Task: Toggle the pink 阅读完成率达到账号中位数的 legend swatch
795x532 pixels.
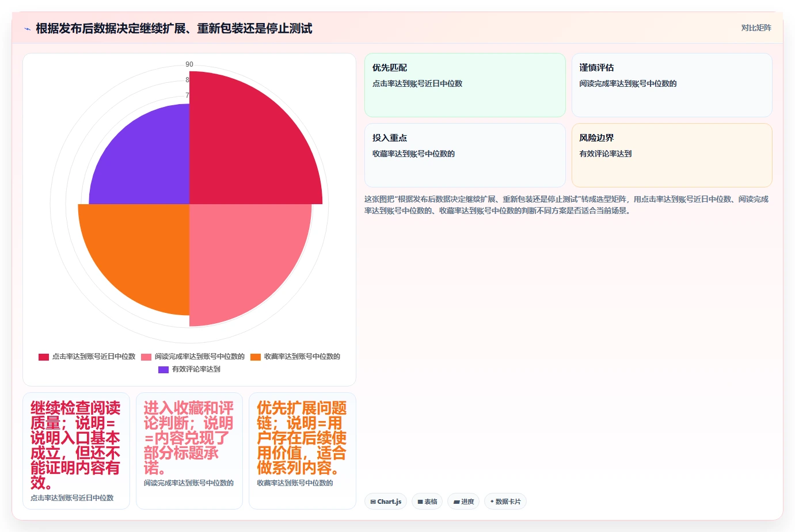Action: pyautogui.click(x=146, y=357)
